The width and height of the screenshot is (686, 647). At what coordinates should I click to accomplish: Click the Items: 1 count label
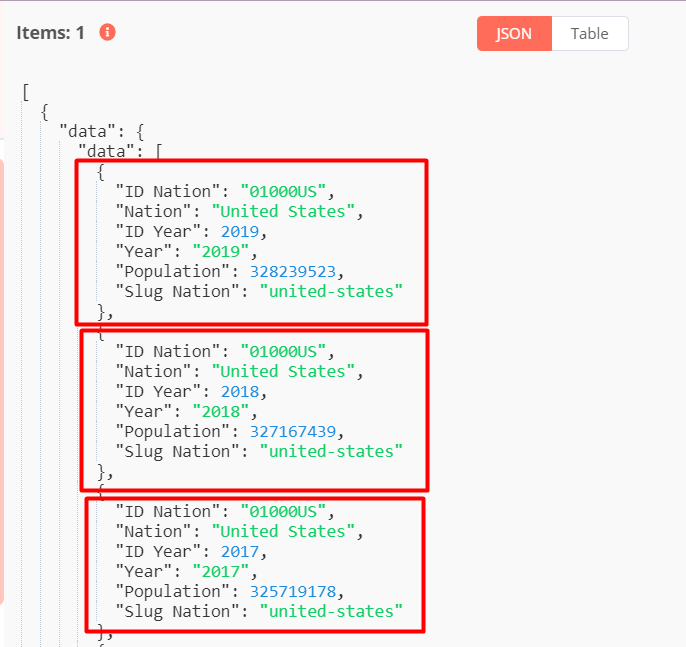tap(51, 32)
